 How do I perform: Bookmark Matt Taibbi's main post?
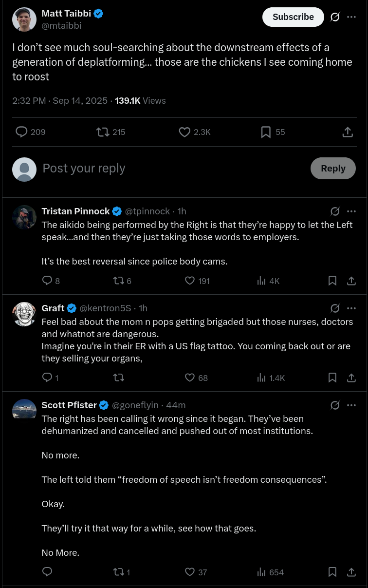point(266,132)
